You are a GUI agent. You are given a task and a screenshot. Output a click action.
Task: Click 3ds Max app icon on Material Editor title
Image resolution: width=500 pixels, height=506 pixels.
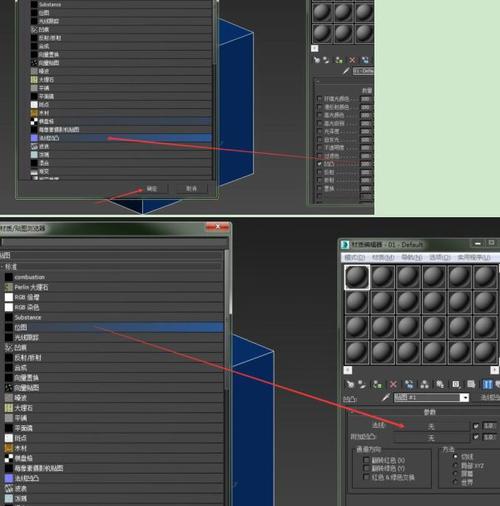(345, 245)
